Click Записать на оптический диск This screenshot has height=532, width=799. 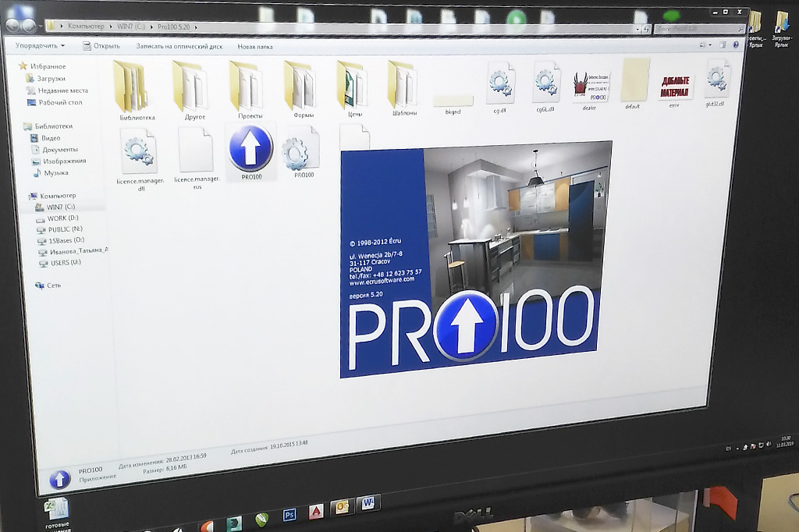[x=179, y=46]
